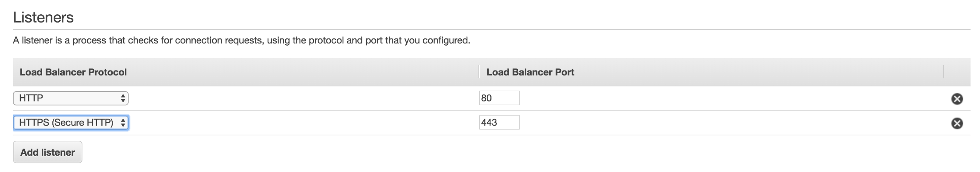980x172 pixels.
Task: Select the Load Balancer Port column header
Action: [x=530, y=72]
